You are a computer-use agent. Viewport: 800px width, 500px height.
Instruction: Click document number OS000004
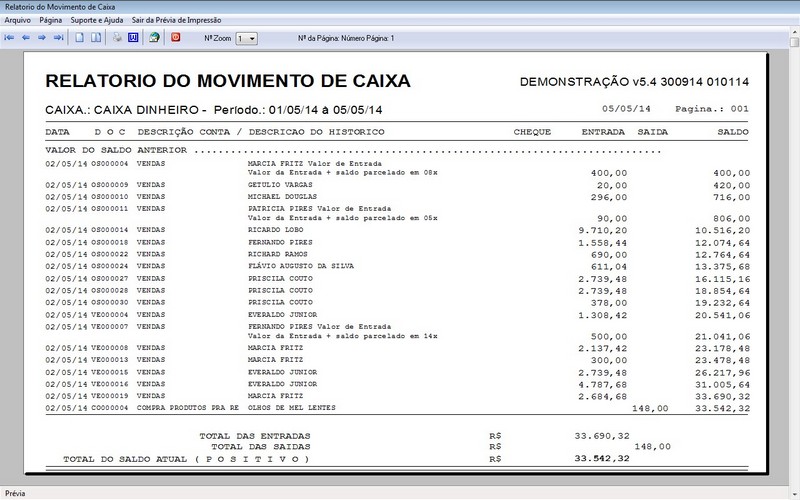(x=110, y=164)
